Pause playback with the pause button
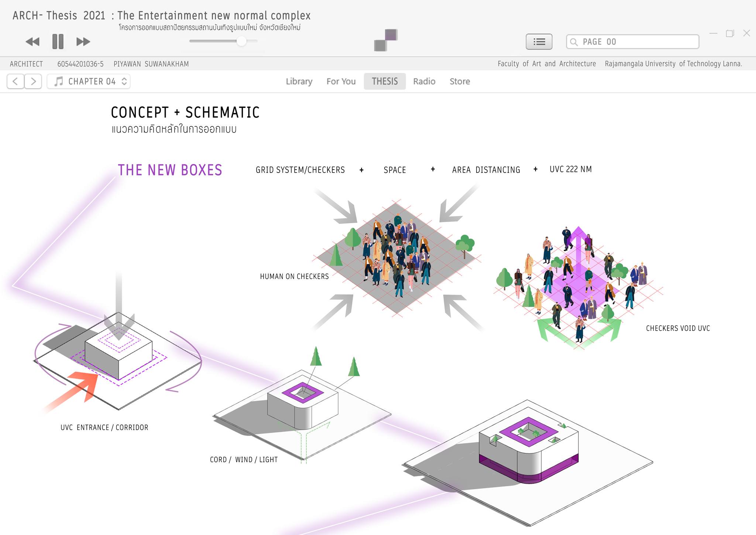 [58, 41]
